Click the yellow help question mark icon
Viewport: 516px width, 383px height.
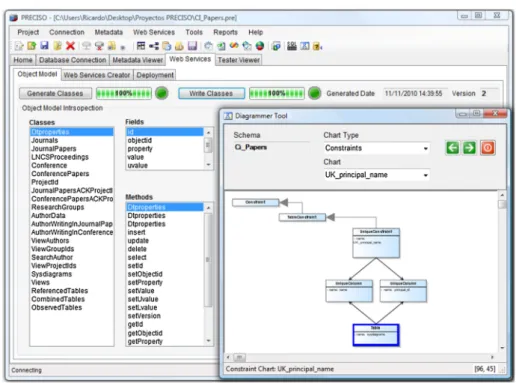pos(317,46)
